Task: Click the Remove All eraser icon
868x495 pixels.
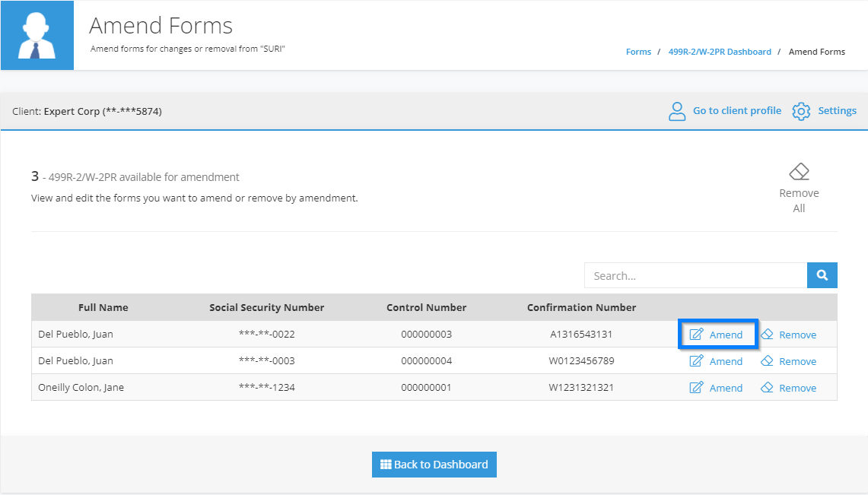Action: click(x=799, y=171)
